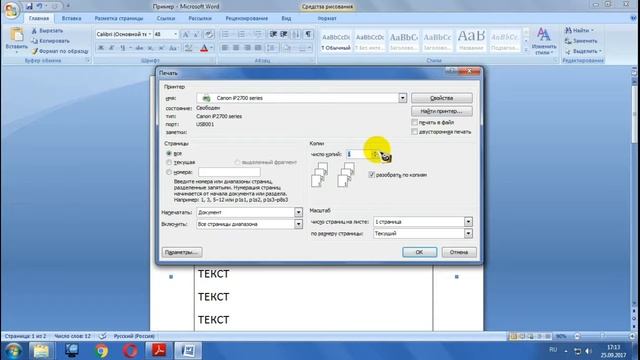
Task: Select the 'текущая' page radio button
Action: (x=169, y=162)
